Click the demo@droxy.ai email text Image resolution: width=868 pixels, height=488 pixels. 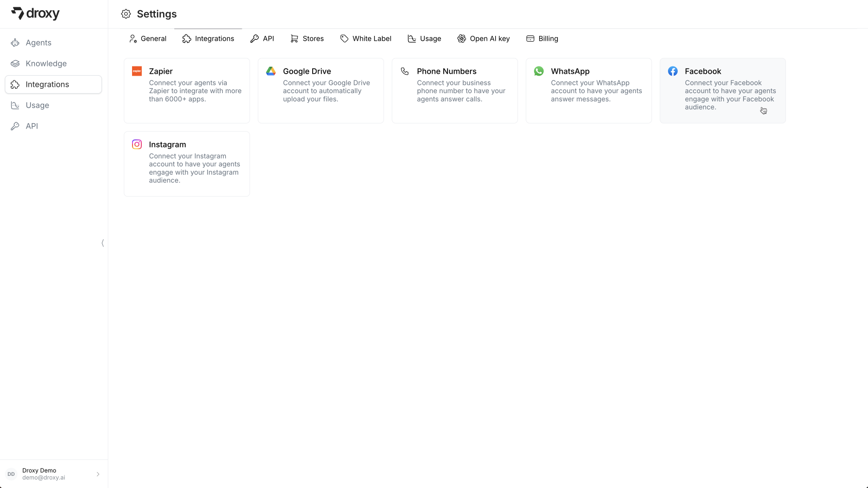pos(44,478)
